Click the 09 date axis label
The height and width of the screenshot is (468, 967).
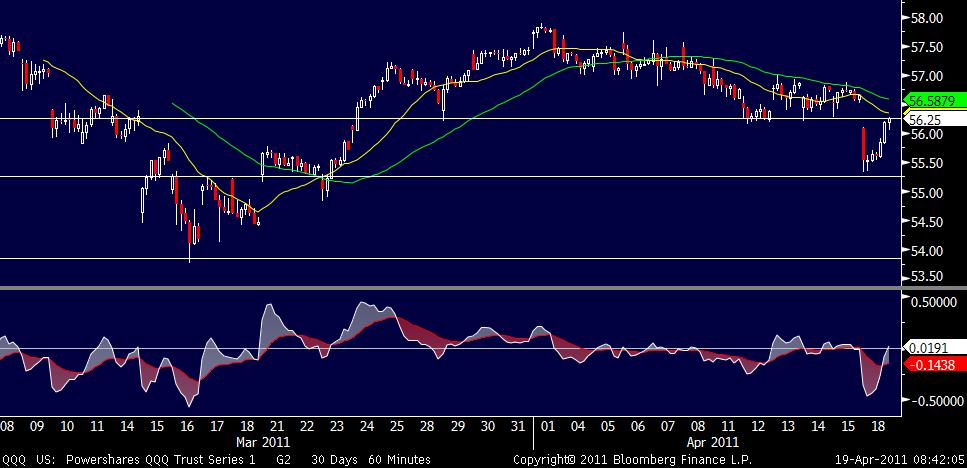coord(37,426)
